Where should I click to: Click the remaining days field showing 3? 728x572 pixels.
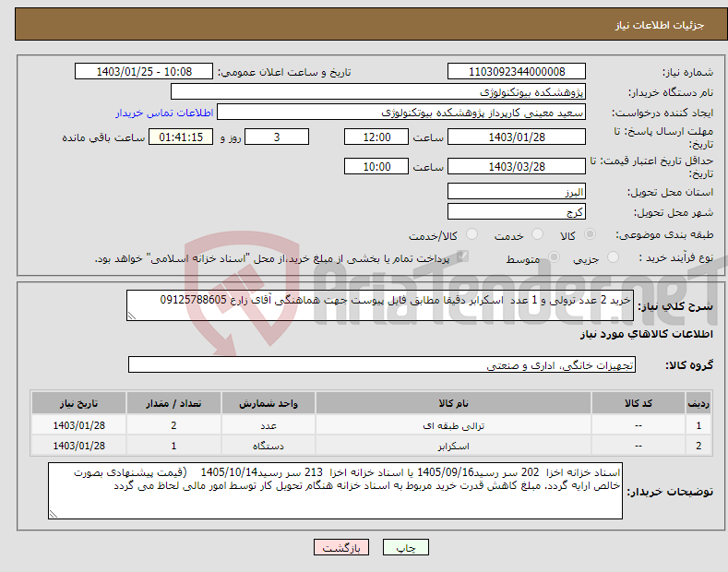pos(277,137)
